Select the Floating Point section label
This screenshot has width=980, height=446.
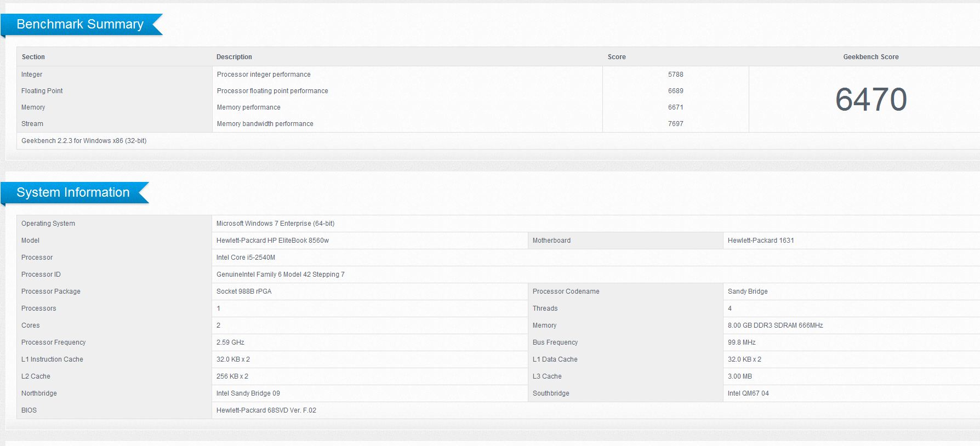point(42,91)
